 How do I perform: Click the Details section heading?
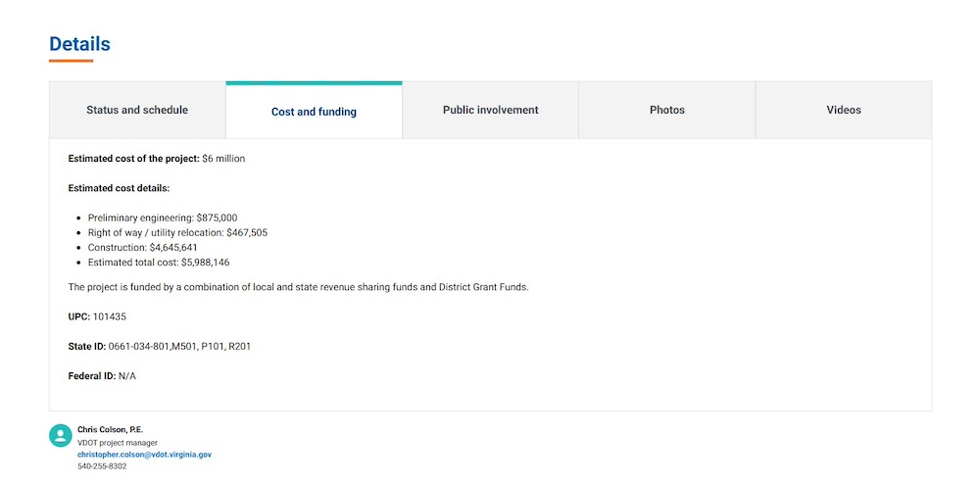(x=79, y=44)
